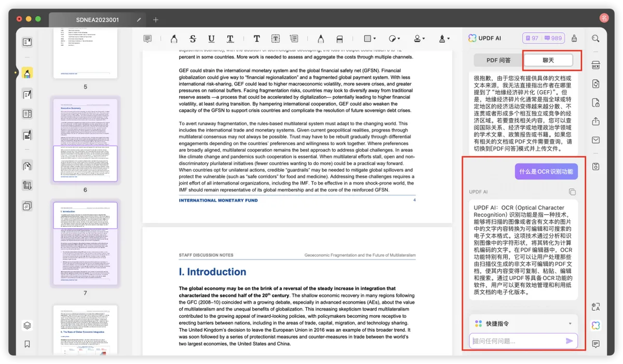Open the bookmarks panel icon
623x364 pixels.
[28, 344]
